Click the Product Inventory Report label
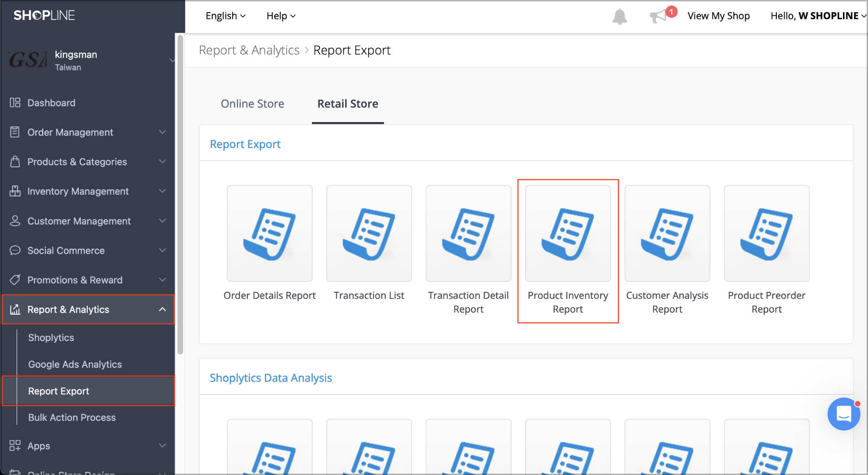The width and height of the screenshot is (868, 475). point(568,302)
